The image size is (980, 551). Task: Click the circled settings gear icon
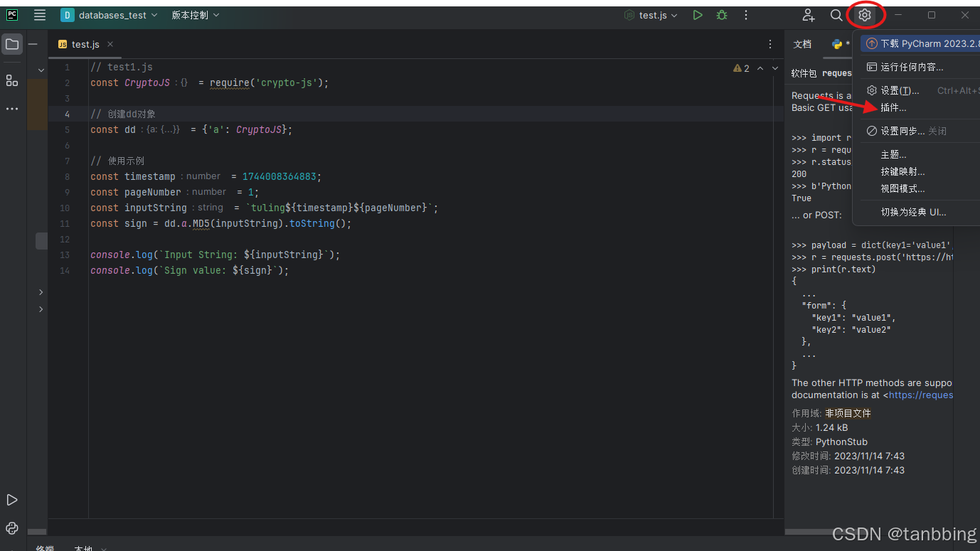(865, 14)
